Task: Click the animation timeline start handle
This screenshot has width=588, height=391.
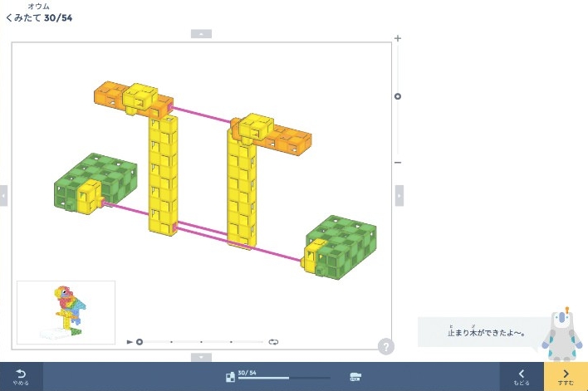Action: tap(140, 341)
